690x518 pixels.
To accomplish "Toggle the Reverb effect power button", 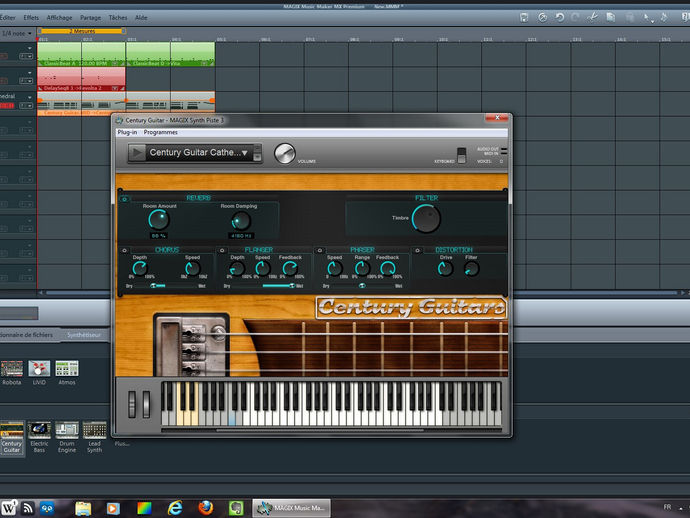I will (x=125, y=199).
